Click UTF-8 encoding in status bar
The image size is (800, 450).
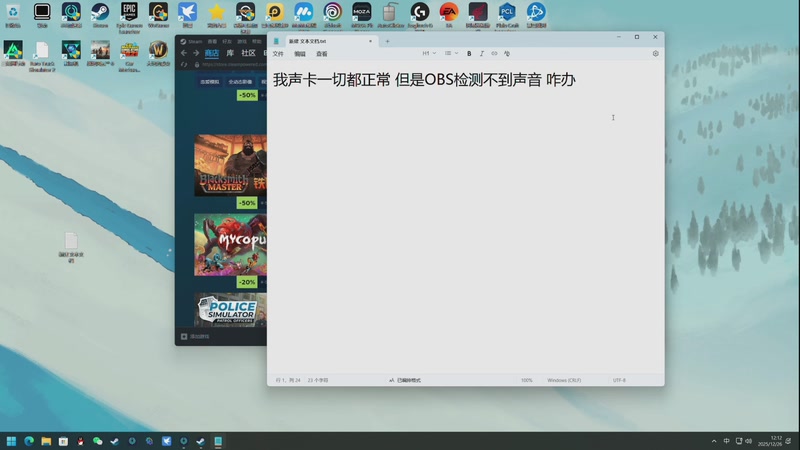[619, 380]
